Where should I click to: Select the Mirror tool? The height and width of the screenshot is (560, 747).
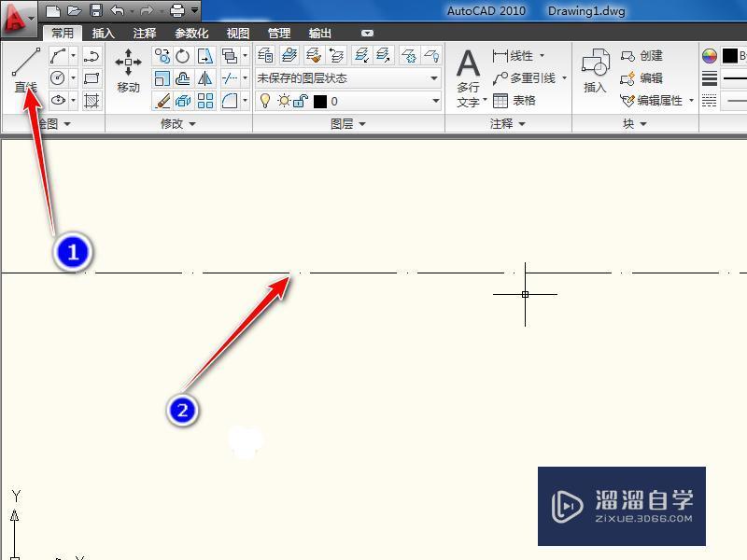pyautogui.click(x=205, y=78)
